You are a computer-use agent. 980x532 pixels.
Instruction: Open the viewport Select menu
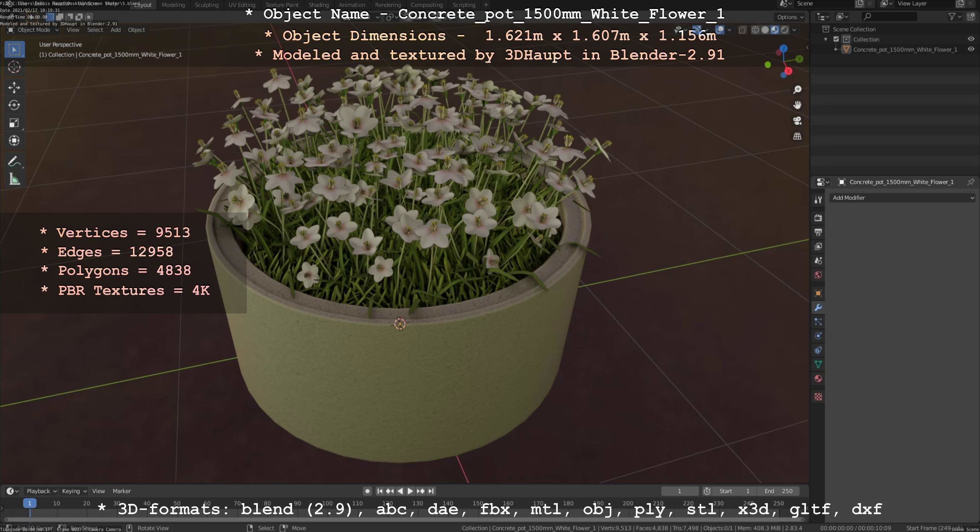tap(95, 30)
